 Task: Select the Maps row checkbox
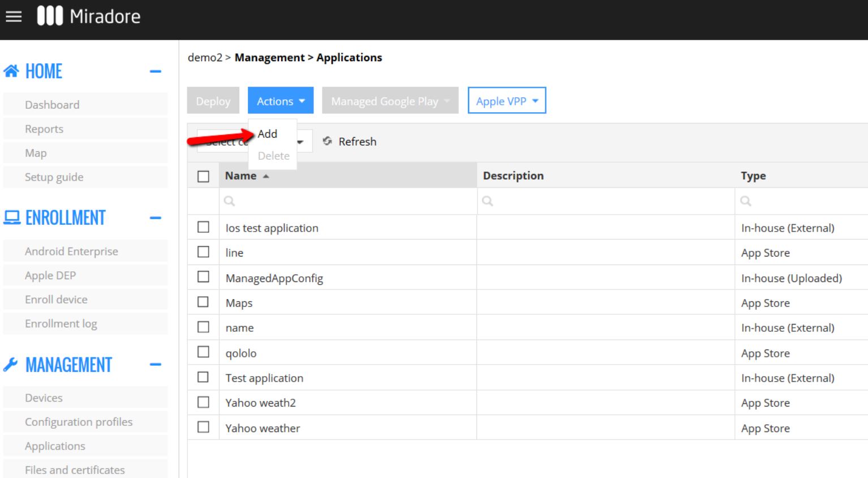tap(203, 302)
